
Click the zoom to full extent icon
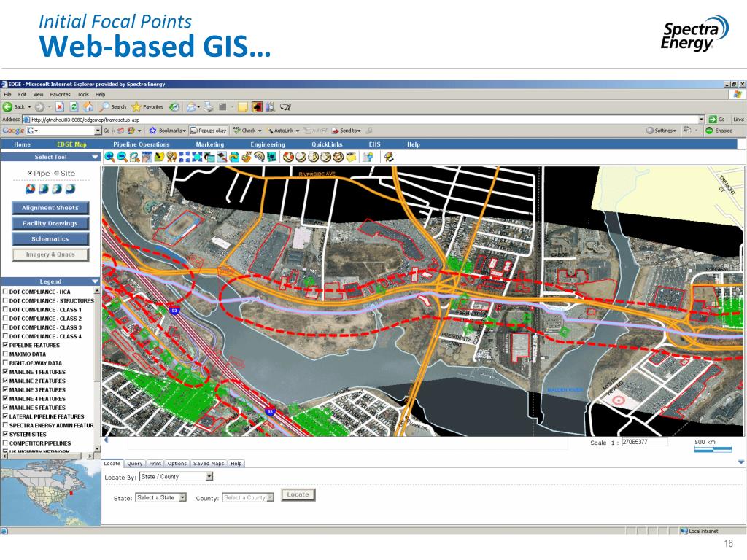click(x=197, y=157)
